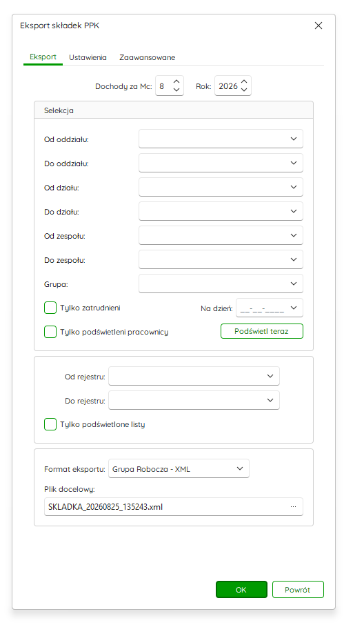The height and width of the screenshot is (636, 364).
Task: Increase the Dochody za Mc month value
Action: pos(176,82)
